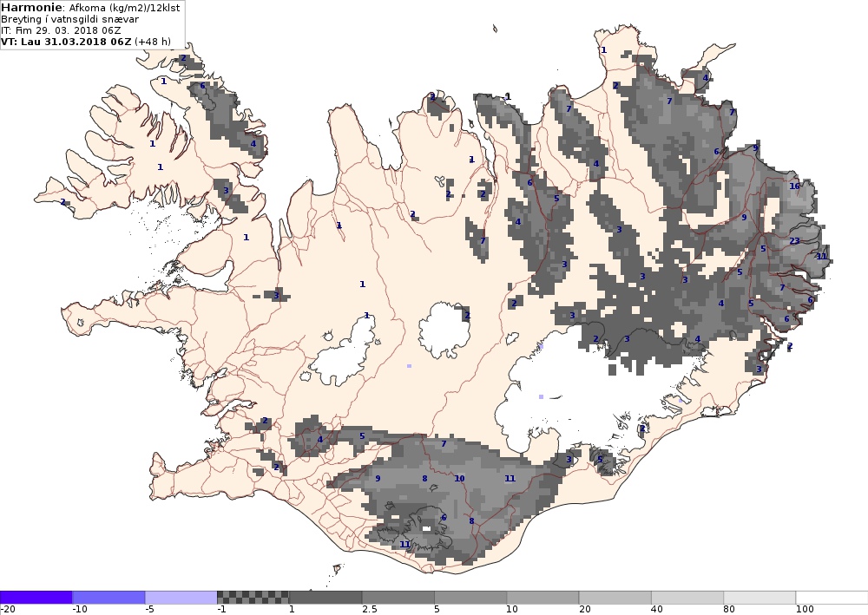Click the pale gray 40 to 80 legend swatch
868x615 pixels.
coord(687,598)
